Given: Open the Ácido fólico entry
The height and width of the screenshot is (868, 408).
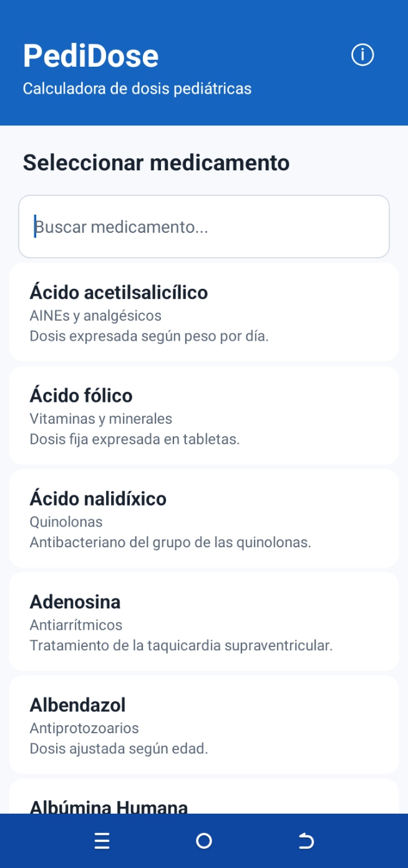Looking at the screenshot, I should coord(204,415).
